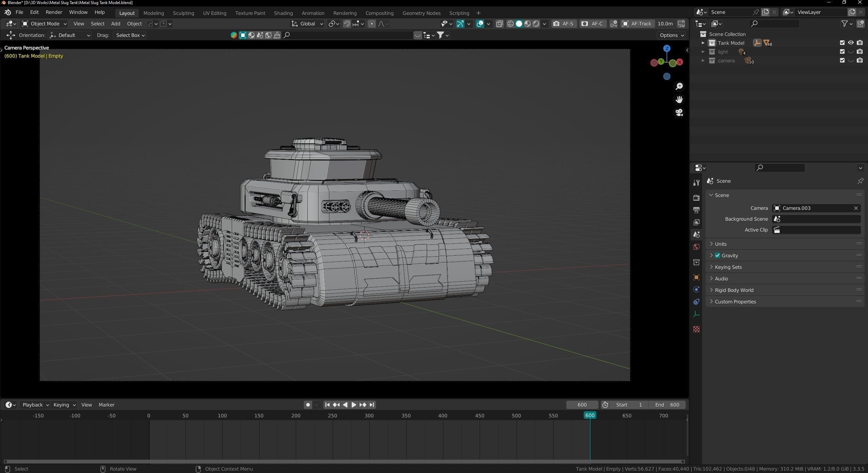Expand the Tank Model collection
The image size is (868, 473).
click(703, 43)
